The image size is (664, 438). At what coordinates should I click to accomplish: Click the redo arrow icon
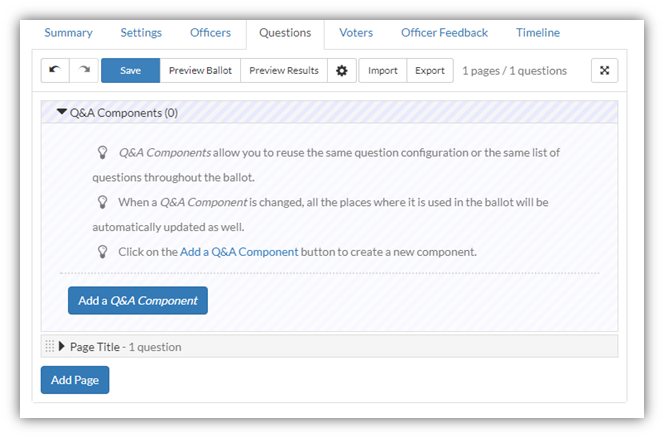click(84, 70)
